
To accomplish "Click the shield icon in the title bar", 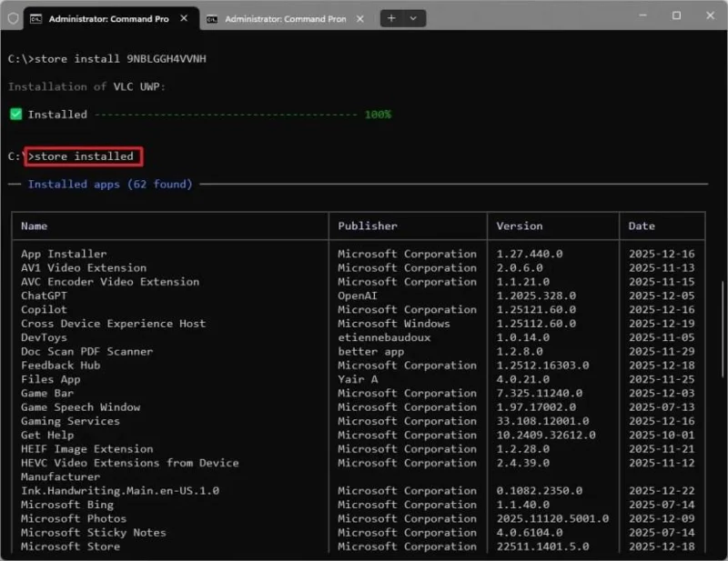I will (x=14, y=18).
